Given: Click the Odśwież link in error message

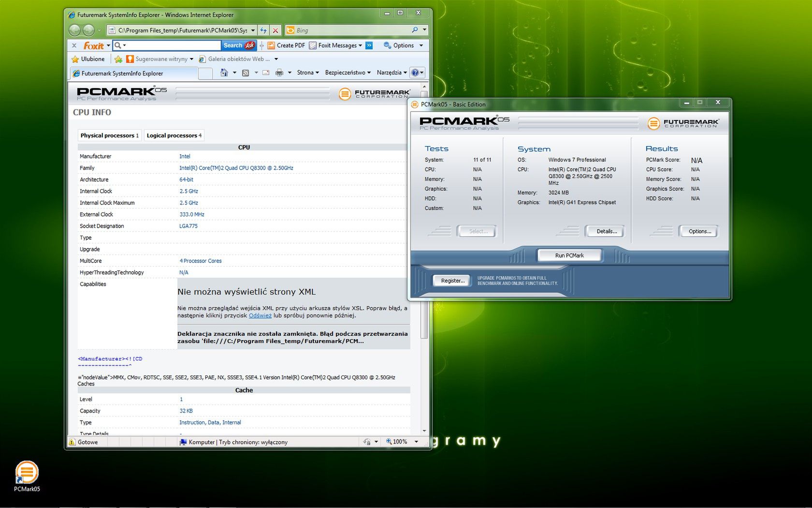Looking at the screenshot, I should click(x=260, y=315).
